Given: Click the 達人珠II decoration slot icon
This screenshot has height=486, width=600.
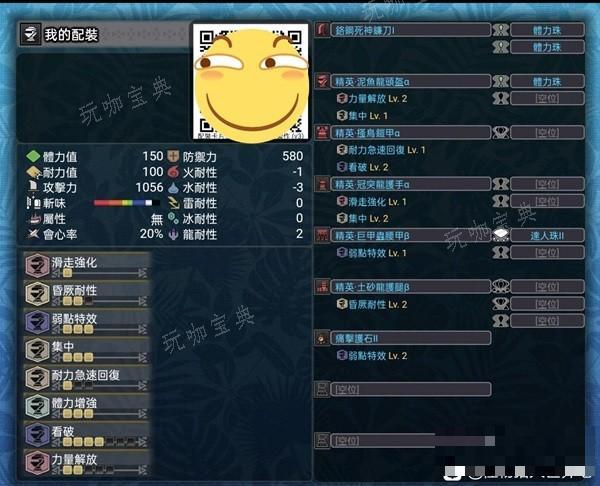Looking at the screenshot, I should [500, 235].
